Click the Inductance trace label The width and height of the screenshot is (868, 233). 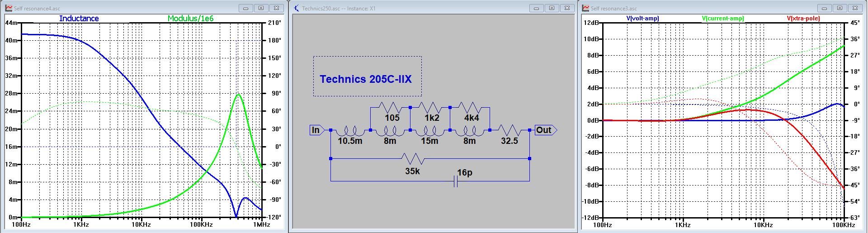79,19
